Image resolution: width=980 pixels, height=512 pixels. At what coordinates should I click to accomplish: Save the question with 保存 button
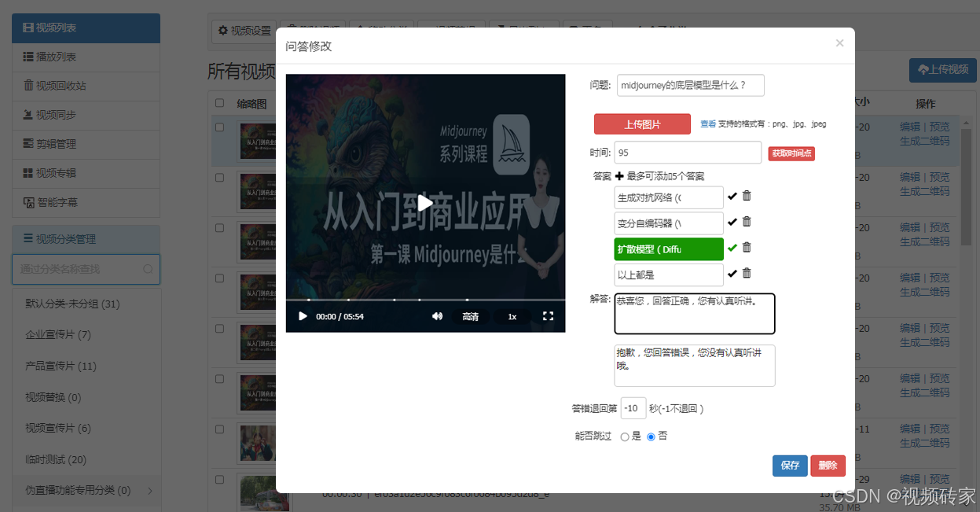tap(790, 466)
